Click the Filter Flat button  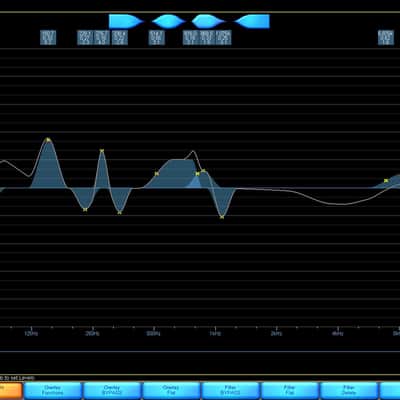point(290,391)
